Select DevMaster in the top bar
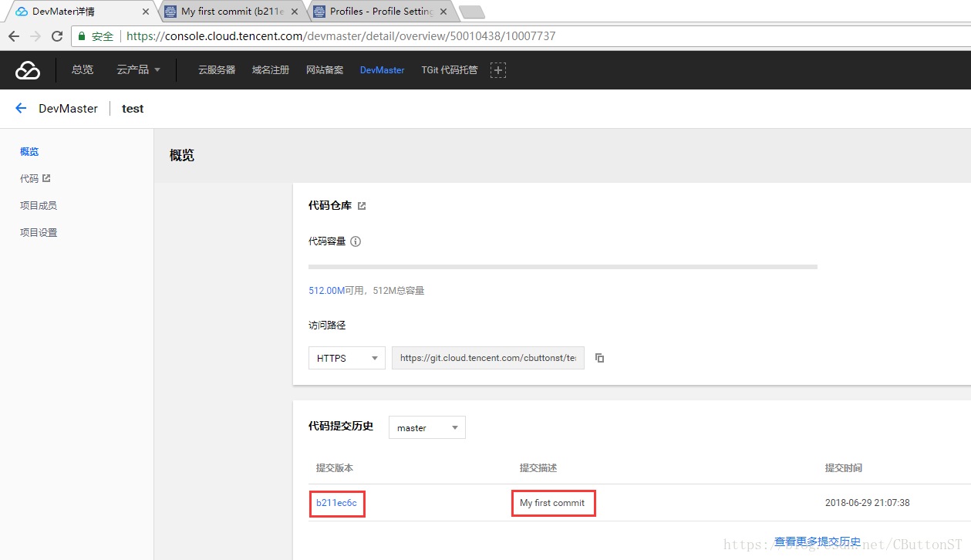The width and height of the screenshot is (971, 560). click(x=382, y=70)
